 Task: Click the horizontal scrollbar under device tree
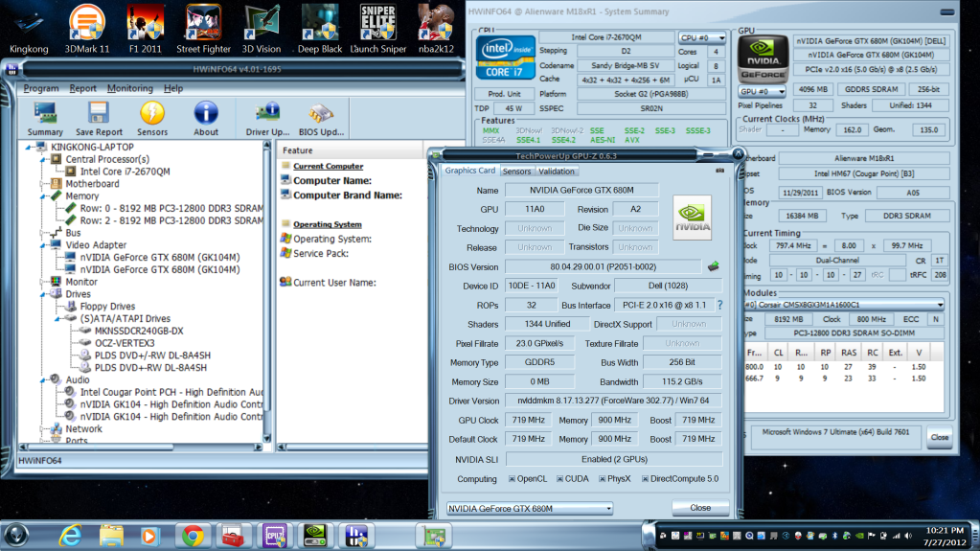(141, 448)
